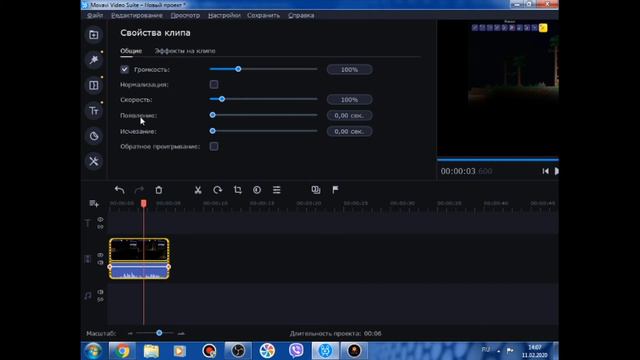Image resolution: width=640 pixels, height=360 pixels.
Task: Open the More tools crossed-tools icon
Action: (93, 161)
